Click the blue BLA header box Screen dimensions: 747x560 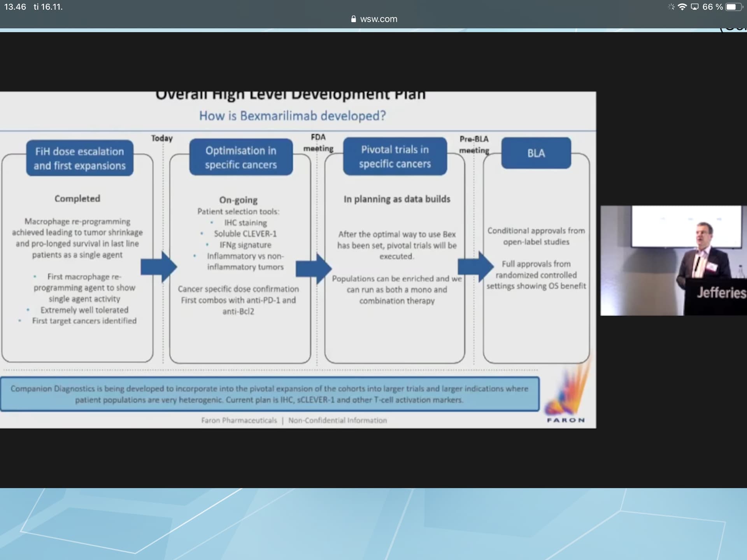(x=536, y=153)
